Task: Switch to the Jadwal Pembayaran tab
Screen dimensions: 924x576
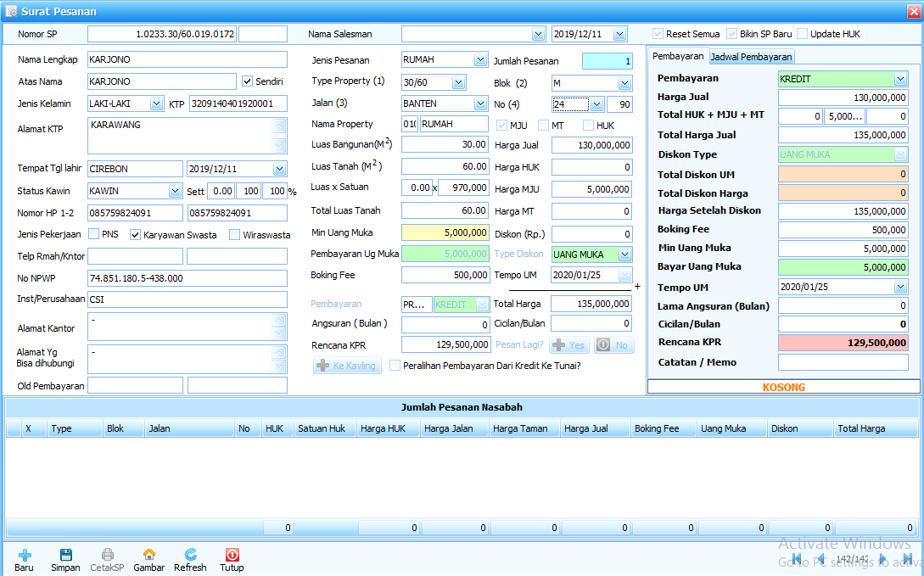Action: click(x=751, y=57)
